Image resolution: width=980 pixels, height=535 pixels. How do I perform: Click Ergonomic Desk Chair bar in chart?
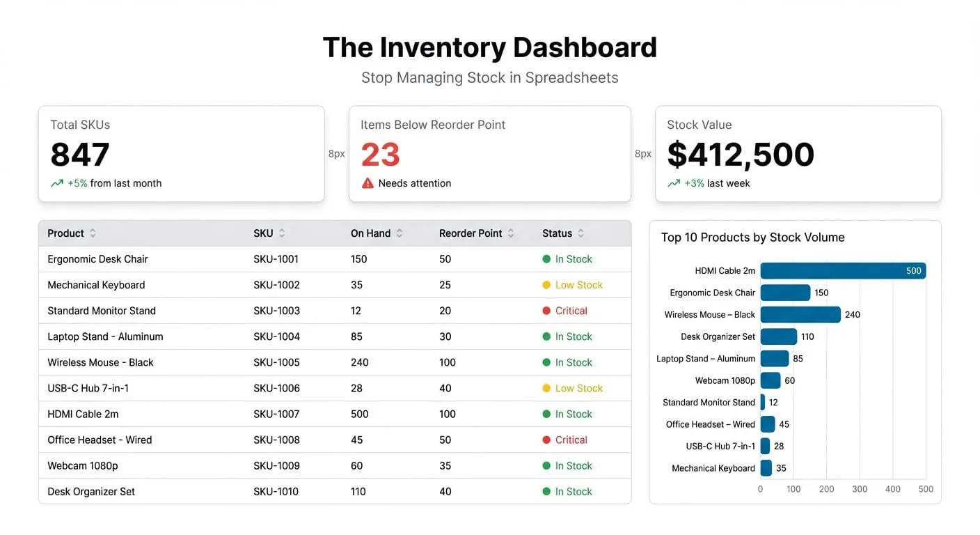(785, 293)
